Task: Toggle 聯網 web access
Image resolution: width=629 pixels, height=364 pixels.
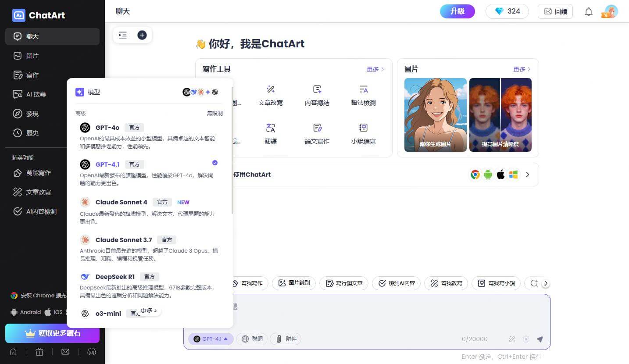Action: point(252,339)
